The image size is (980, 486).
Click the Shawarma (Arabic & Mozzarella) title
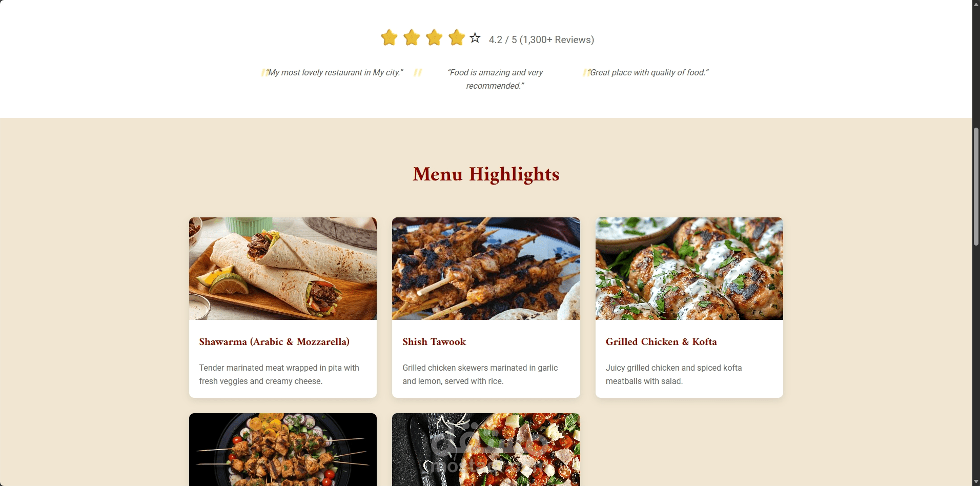(x=274, y=342)
